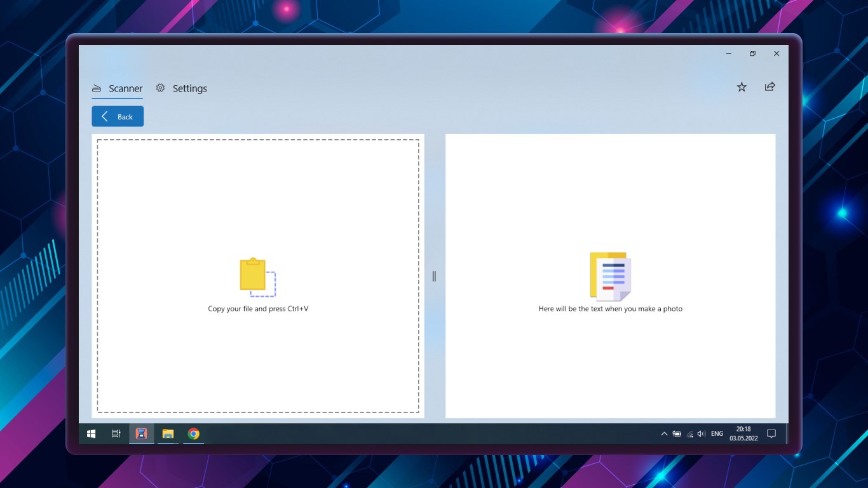Click the Back button
868x488 pixels.
click(118, 116)
